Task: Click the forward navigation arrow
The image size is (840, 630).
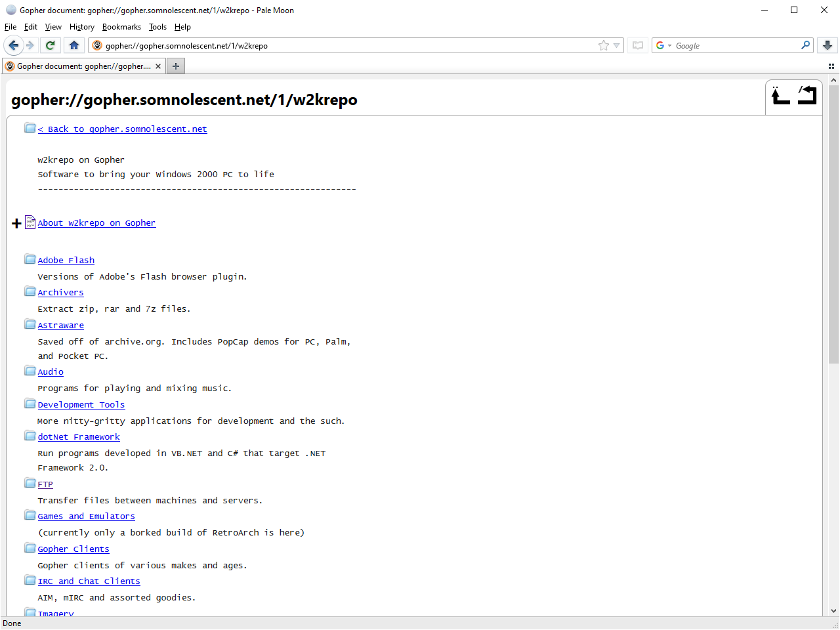Action: (30, 45)
